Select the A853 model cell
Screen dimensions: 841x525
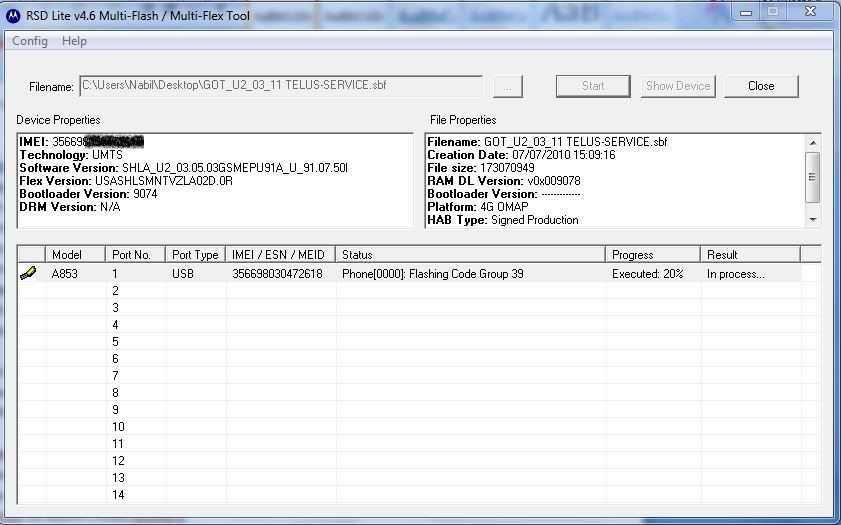pyautogui.click(x=65, y=273)
